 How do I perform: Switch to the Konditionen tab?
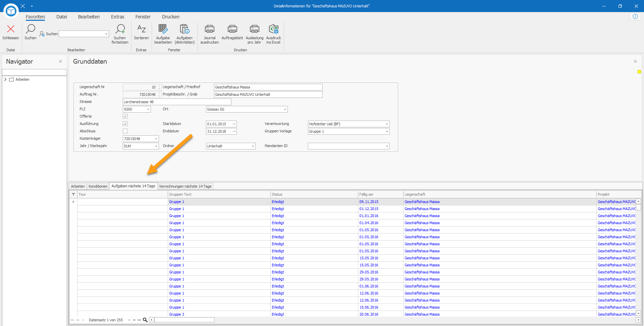tap(98, 186)
